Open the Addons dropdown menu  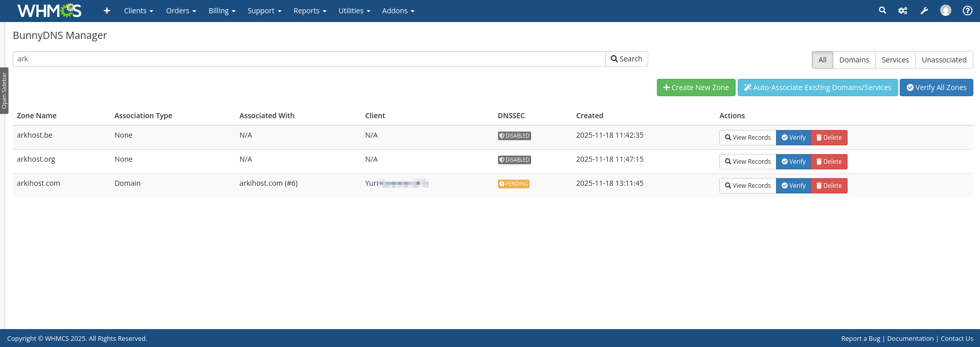[x=398, y=11]
